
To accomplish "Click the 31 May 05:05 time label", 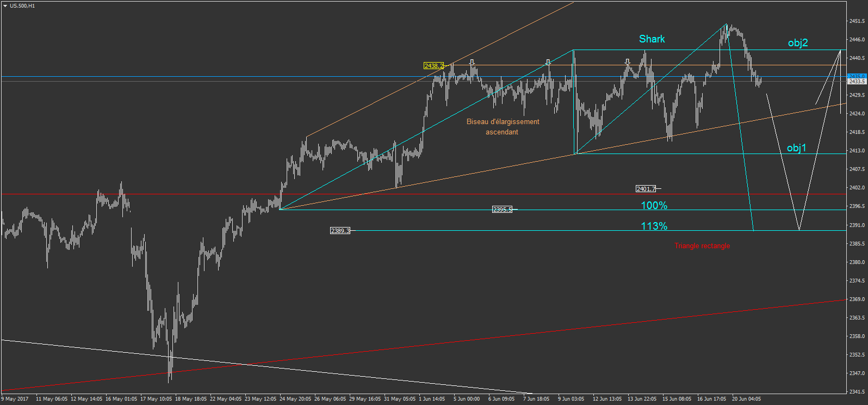I will click(x=400, y=399).
